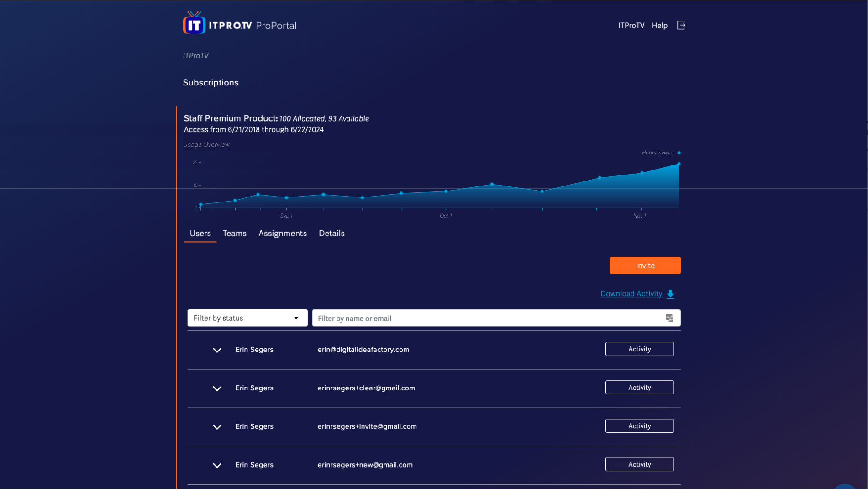Image resolution: width=868 pixels, height=489 pixels.
Task: Expand the erin@digitalideafactory.com row
Action: pyautogui.click(x=217, y=350)
